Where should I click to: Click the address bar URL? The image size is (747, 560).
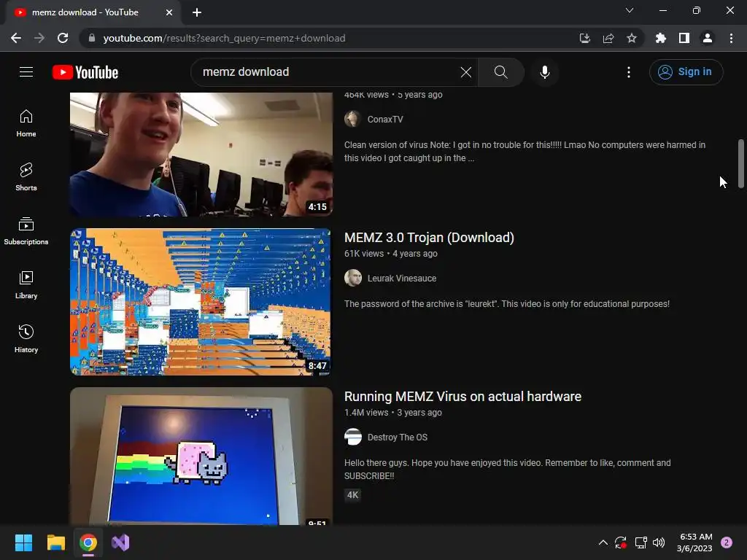(224, 38)
